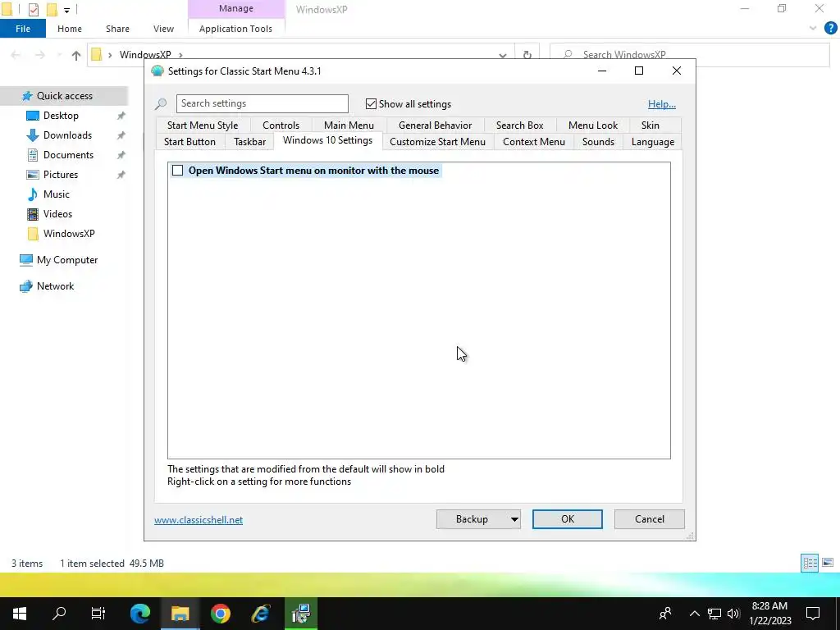
Task: Click Search WindowsXP box in Explorer
Action: (x=689, y=55)
